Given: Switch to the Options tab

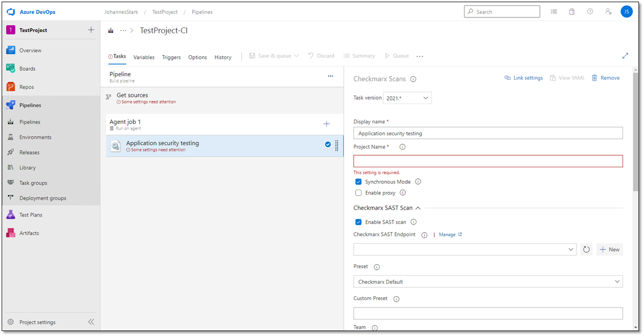Looking at the screenshot, I should 197,57.
